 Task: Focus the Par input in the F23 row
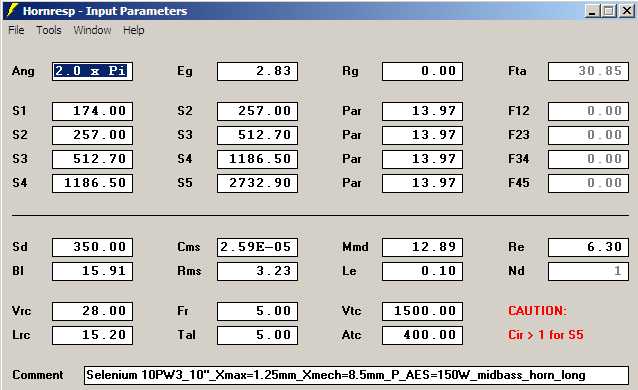422,135
